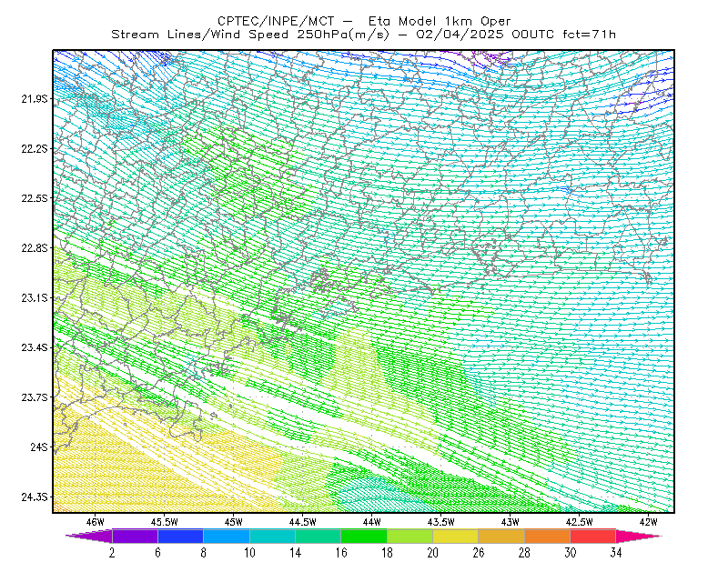Click the orange 28-30 legend swatch
The width and height of the screenshot is (728, 562).
click(548, 536)
